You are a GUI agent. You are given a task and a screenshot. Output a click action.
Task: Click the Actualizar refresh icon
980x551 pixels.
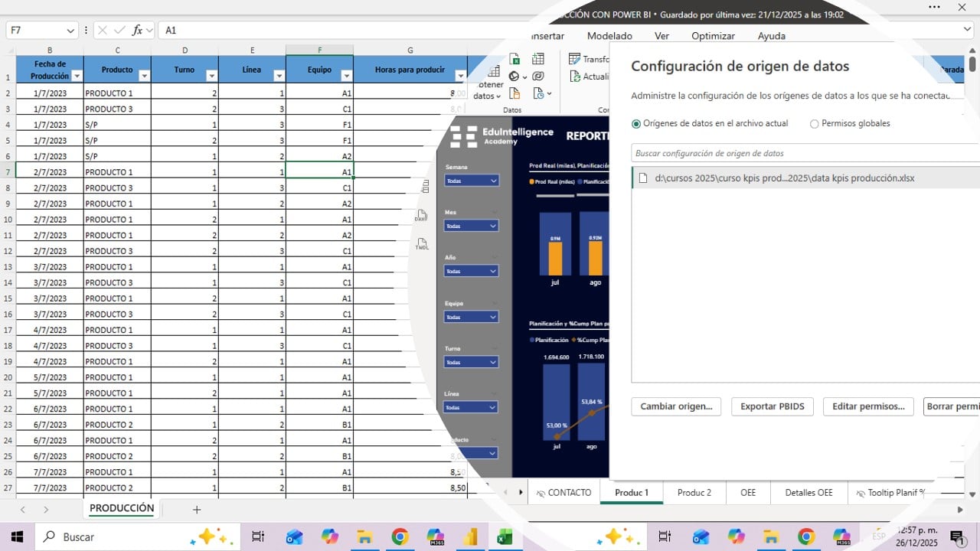(575, 77)
